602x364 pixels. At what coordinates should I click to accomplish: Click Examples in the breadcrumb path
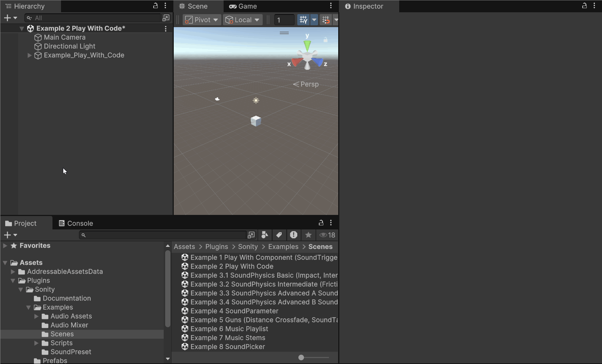click(x=283, y=247)
